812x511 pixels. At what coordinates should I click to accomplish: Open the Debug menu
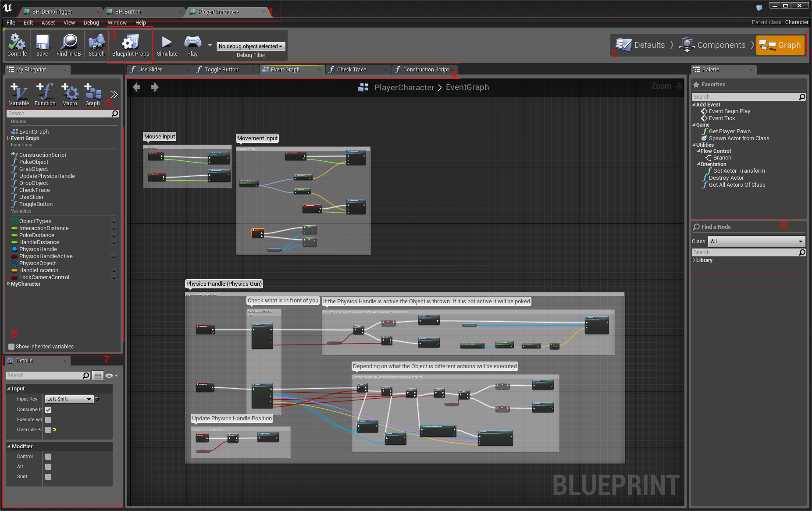[x=91, y=23]
